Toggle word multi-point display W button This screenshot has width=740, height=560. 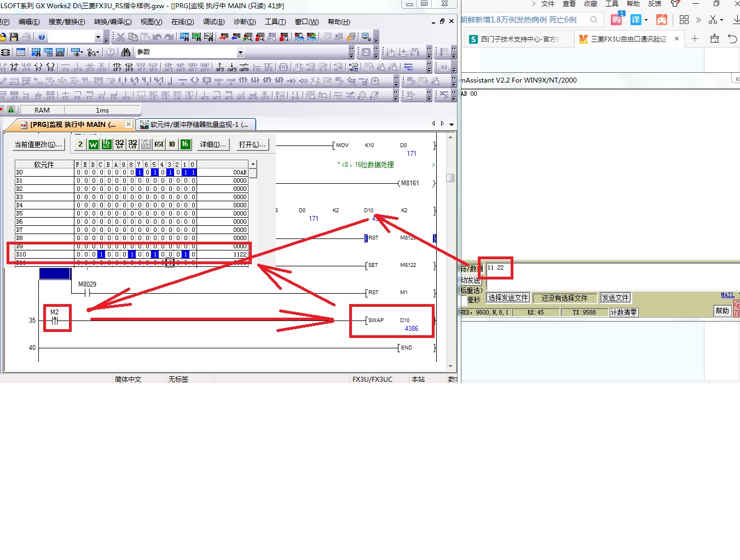pos(93,144)
